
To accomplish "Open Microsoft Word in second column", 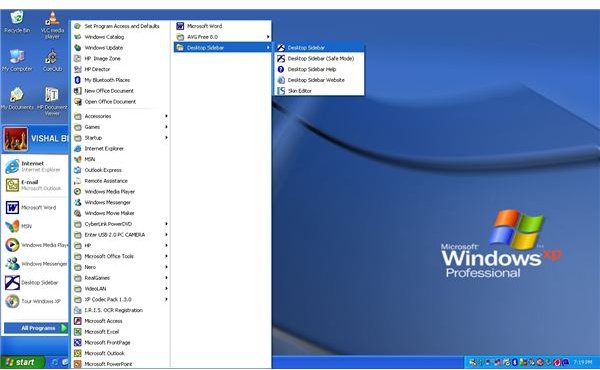I will (222, 26).
